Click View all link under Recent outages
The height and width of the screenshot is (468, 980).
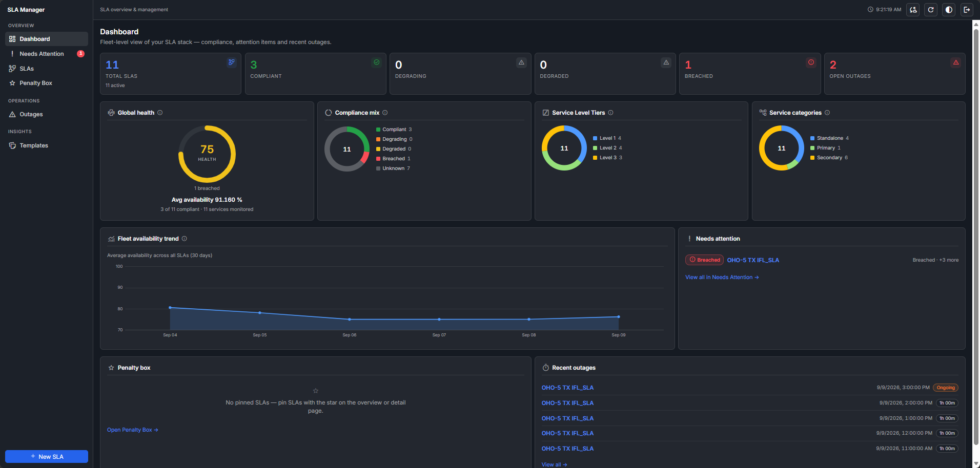[x=554, y=464]
